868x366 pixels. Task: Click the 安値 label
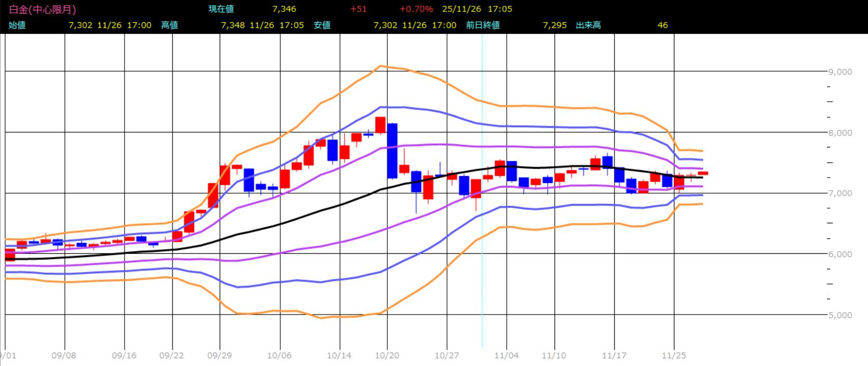322,25
